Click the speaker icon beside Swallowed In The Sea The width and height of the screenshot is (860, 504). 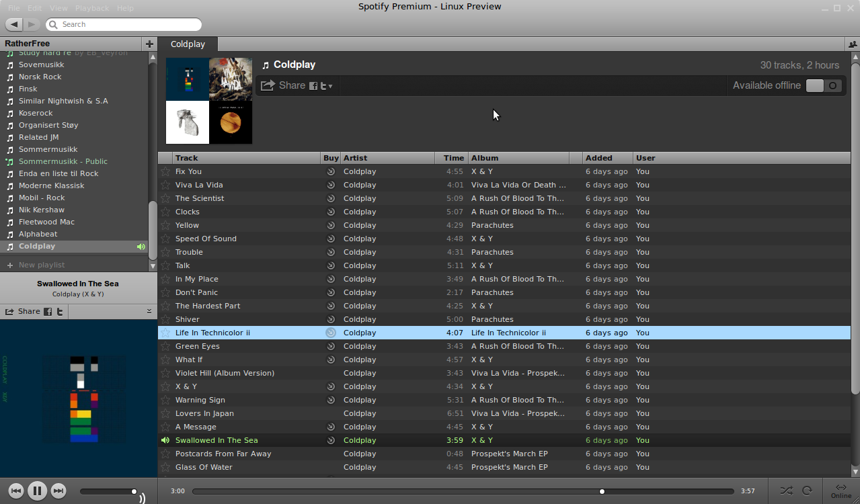tap(165, 440)
